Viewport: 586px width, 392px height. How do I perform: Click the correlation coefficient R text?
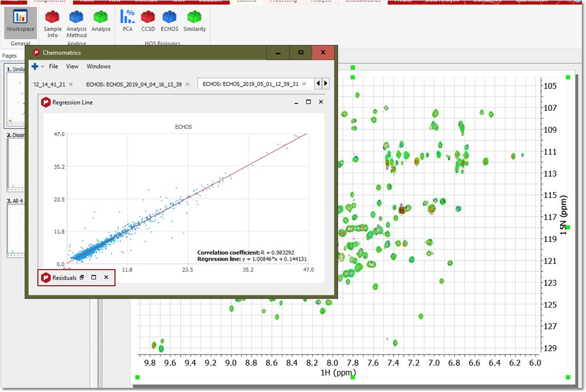[x=245, y=252]
